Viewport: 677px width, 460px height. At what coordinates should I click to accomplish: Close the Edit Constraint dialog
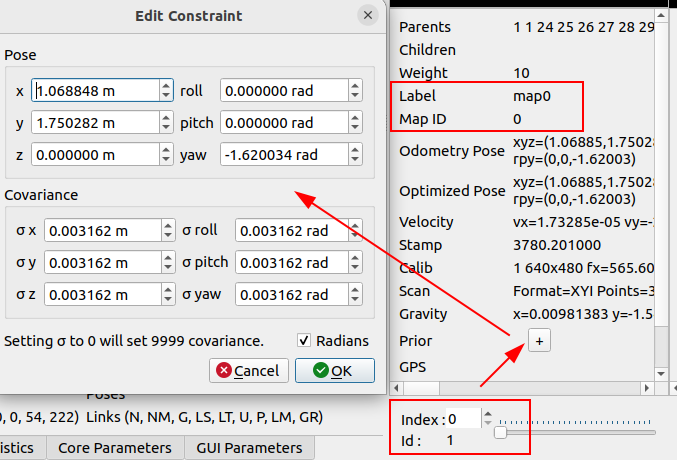(369, 16)
